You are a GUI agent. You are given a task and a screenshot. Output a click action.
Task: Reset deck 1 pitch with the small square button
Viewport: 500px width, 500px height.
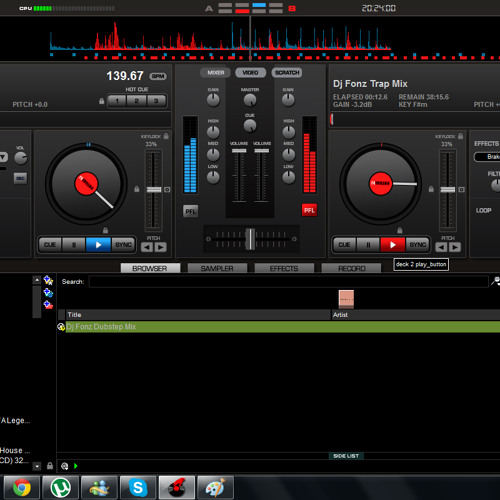[x=167, y=190]
